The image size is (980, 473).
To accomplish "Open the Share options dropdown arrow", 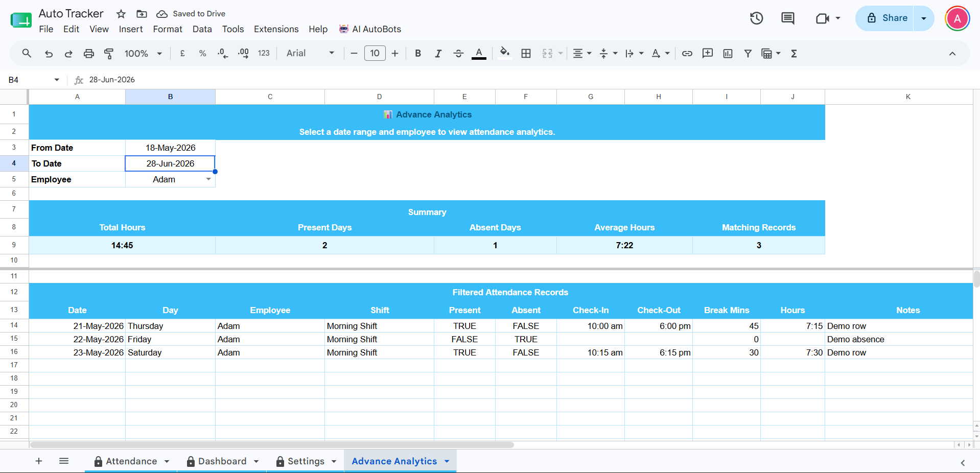I will (x=924, y=18).
